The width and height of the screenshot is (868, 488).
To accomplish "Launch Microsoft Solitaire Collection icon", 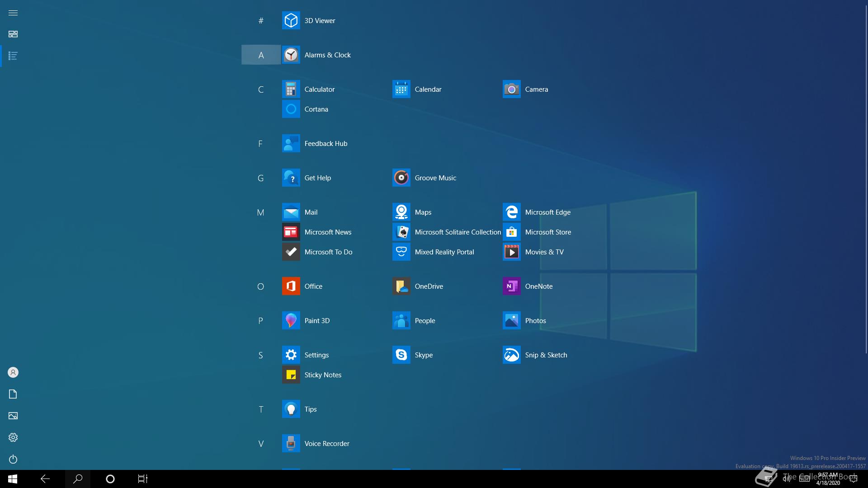I will tap(401, 232).
